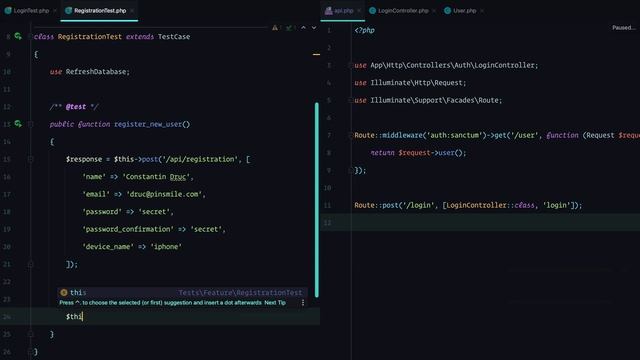Select the api.php tab in right pane
The width and height of the screenshot is (640, 360).
[343, 11]
